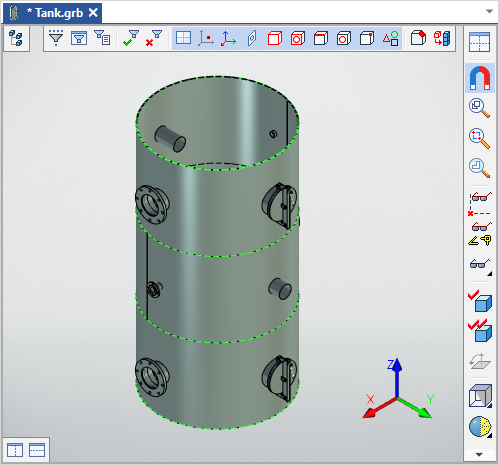The height and width of the screenshot is (465, 499).
Task: Open the filter list settings icon
Action: coord(102,38)
